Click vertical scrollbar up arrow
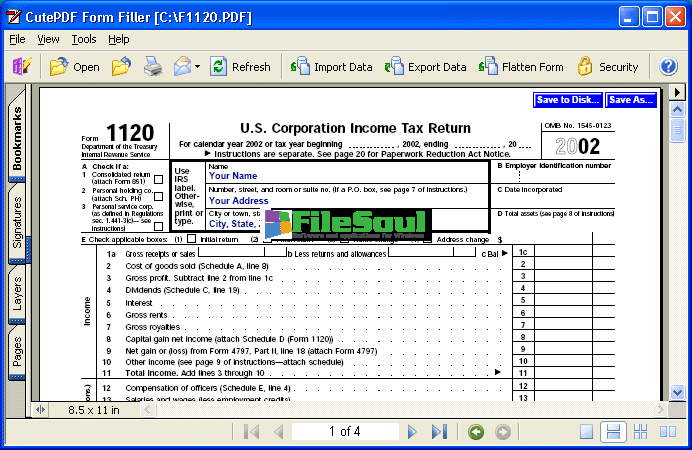Viewport: 692px width, 450px height. pyautogui.click(x=677, y=109)
